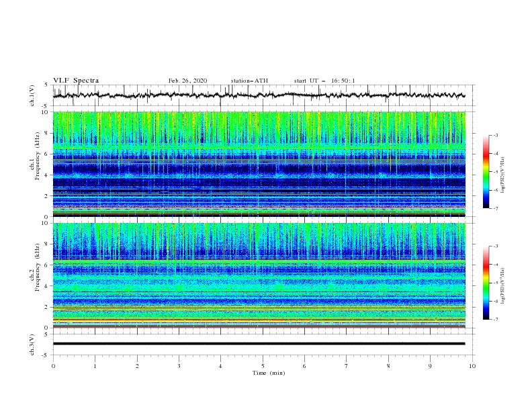
Task: Click the time axis tick label "10"
Action: pyautogui.click(x=472, y=366)
